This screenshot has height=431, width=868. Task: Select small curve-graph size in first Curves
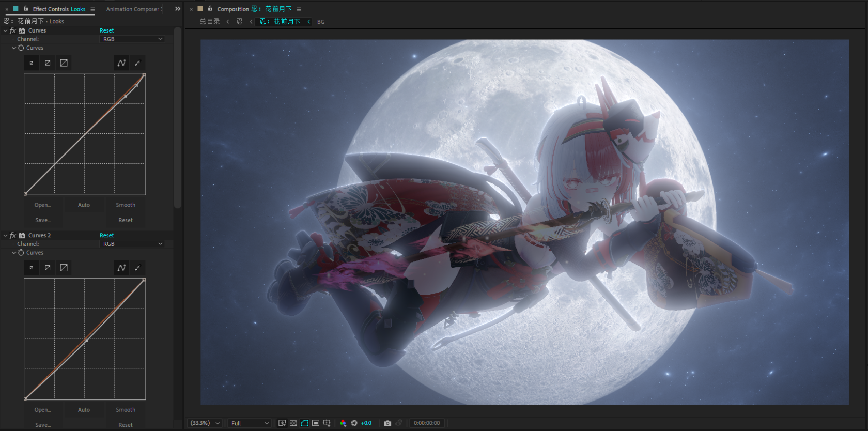pos(32,63)
